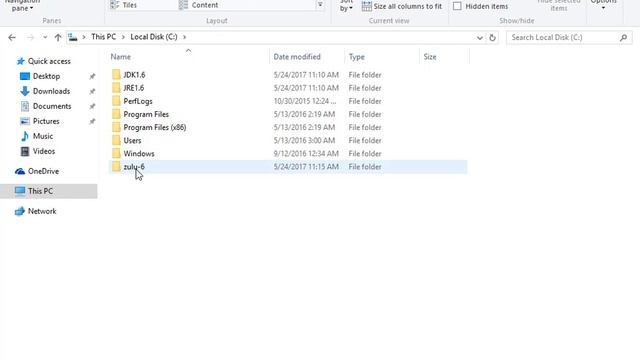Sort by the Size column header
The width and height of the screenshot is (640, 360).
[x=430, y=57]
